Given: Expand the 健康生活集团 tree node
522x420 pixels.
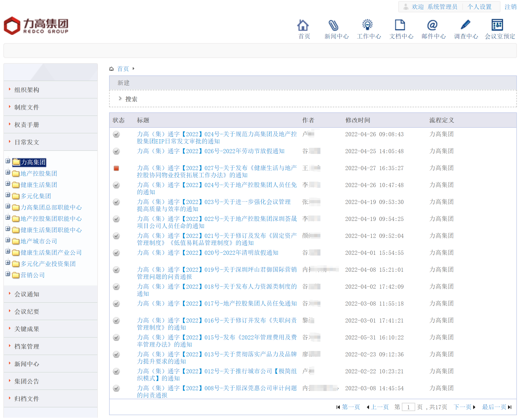Looking at the screenshot, I should (x=8, y=183).
